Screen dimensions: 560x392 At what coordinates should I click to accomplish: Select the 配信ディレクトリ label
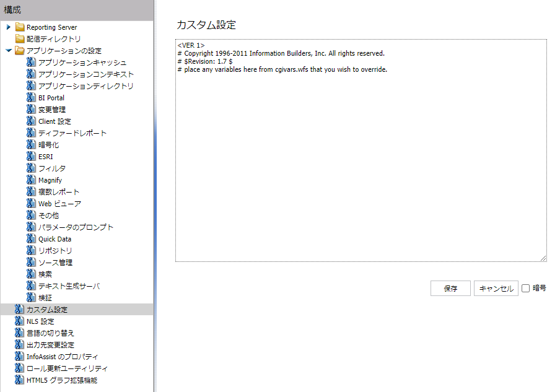(53, 38)
